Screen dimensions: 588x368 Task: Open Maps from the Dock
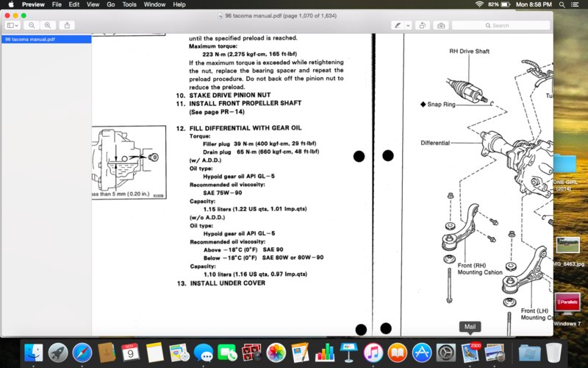[179, 353]
